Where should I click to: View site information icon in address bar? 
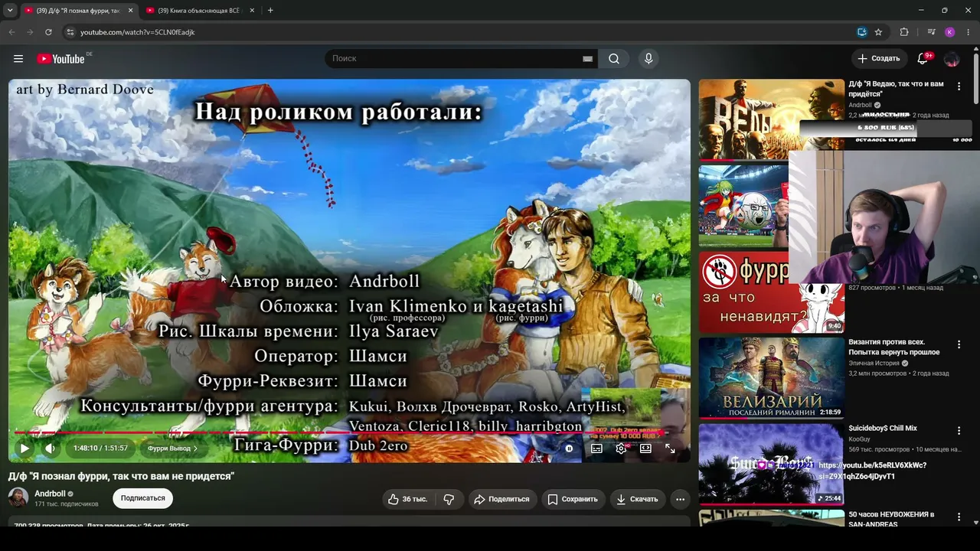[x=70, y=32]
